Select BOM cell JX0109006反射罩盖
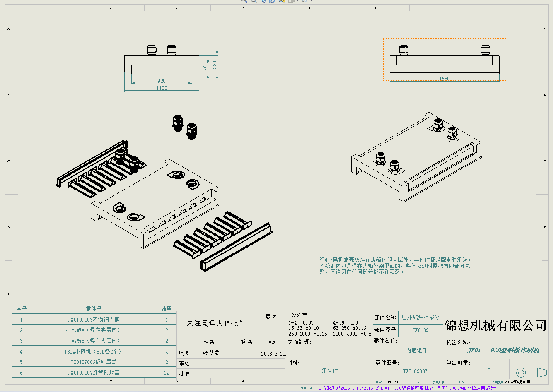 (x=94, y=362)
